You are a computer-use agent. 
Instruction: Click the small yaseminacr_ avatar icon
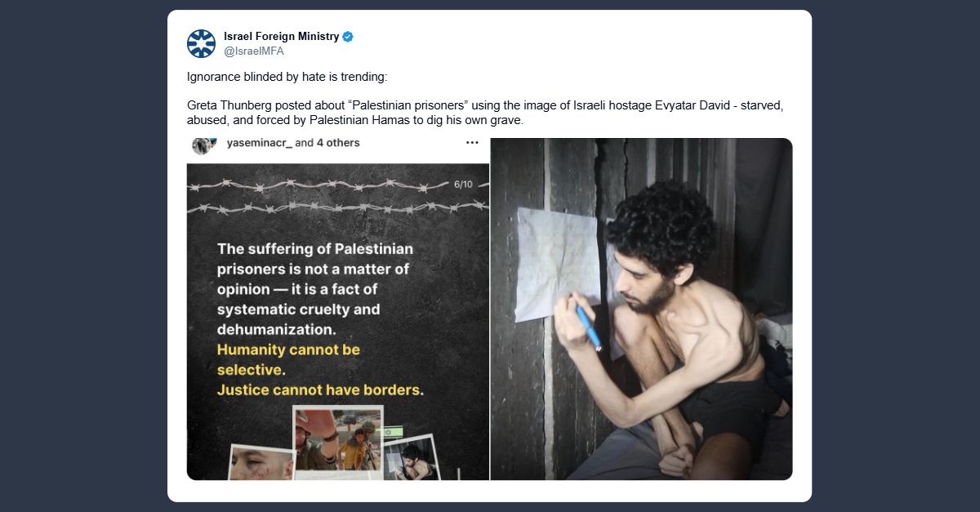coord(203,145)
